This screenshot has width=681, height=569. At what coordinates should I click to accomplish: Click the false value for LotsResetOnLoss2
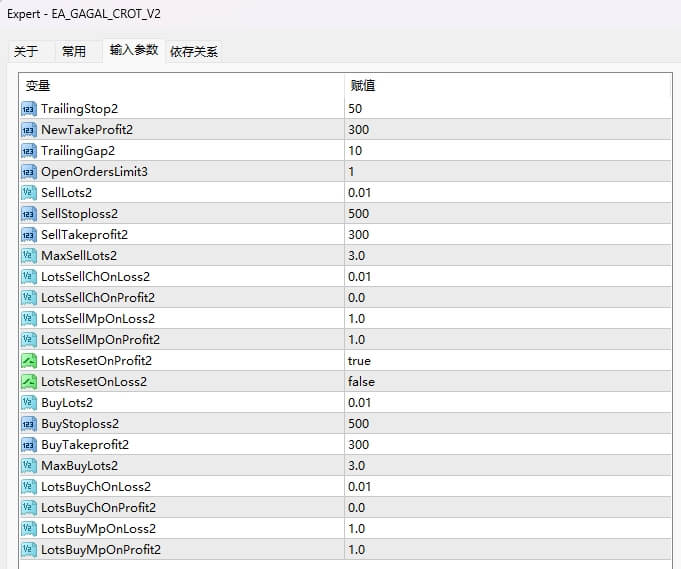pyautogui.click(x=361, y=381)
